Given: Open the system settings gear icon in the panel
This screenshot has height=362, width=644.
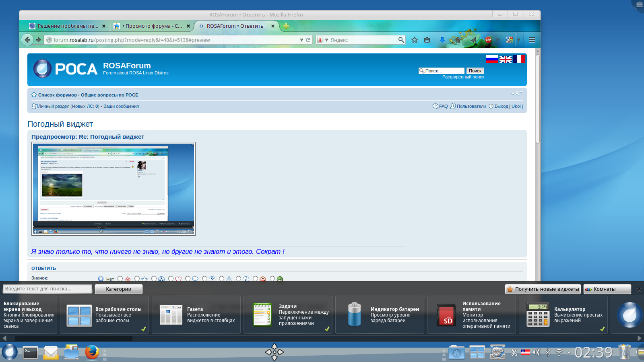Looking at the screenshot, I should [x=497, y=352].
